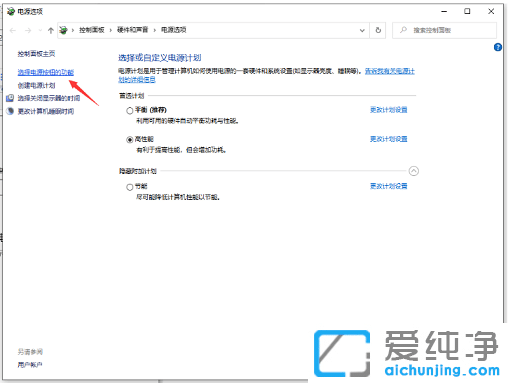Click the 选择或自定义电源计划 heading
This screenshot has width=508, height=383.
click(x=160, y=58)
